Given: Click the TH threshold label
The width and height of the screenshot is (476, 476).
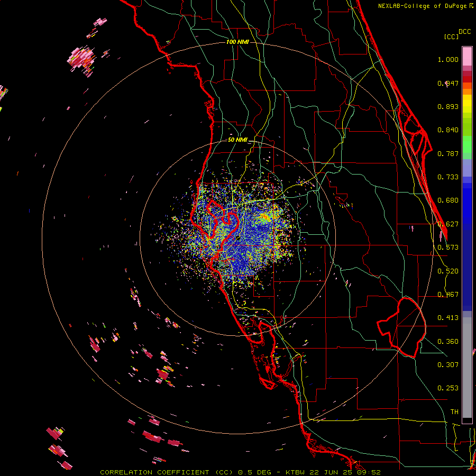Looking at the screenshot, I should tap(454, 412).
